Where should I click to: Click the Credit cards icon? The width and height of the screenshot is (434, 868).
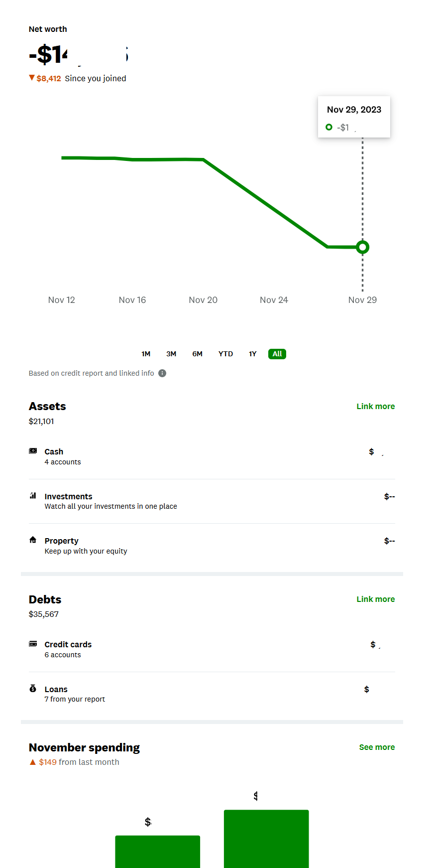33,644
